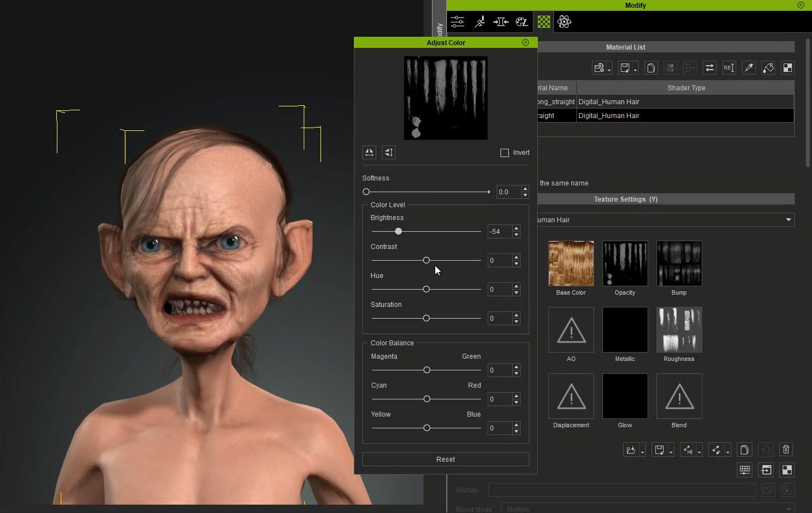Click the trash delete texture icon
This screenshot has width=812, height=513.
click(x=786, y=450)
